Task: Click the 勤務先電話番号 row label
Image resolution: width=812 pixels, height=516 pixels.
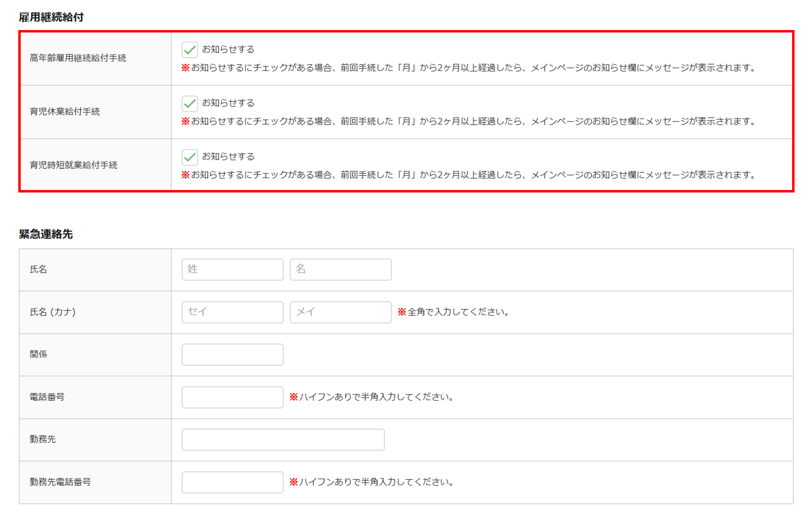Action: [60, 482]
